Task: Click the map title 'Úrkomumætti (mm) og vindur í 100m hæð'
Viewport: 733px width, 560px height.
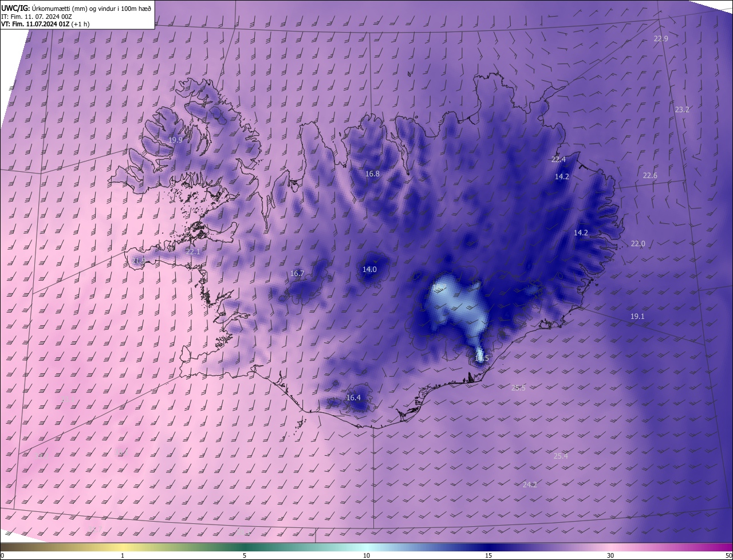Action: tap(91, 7)
